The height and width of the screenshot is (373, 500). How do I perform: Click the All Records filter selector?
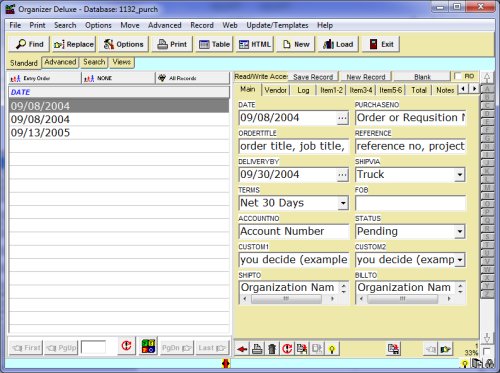[193, 78]
